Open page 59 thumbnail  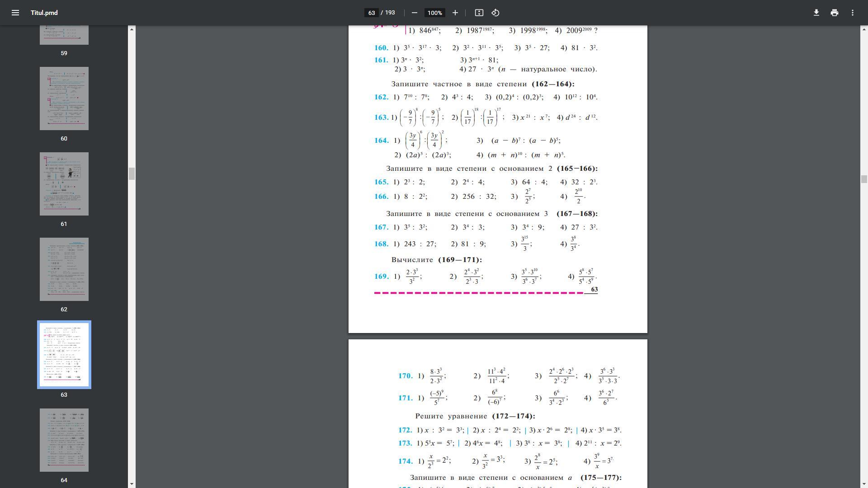[64, 35]
